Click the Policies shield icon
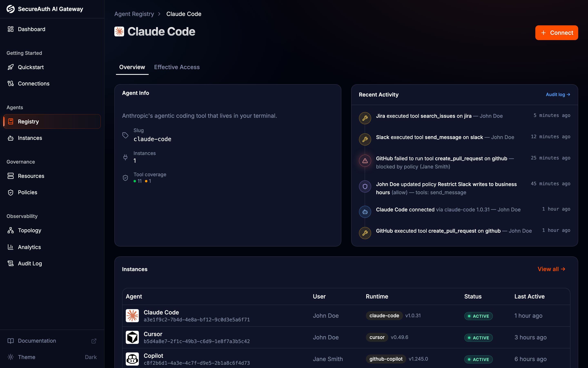The image size is (588, 368). tap(10, 192)
